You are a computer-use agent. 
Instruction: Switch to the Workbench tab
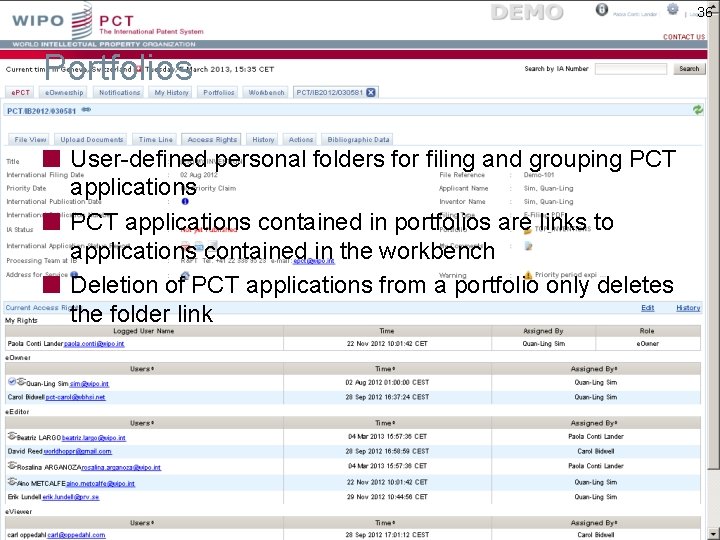(266, 92)
